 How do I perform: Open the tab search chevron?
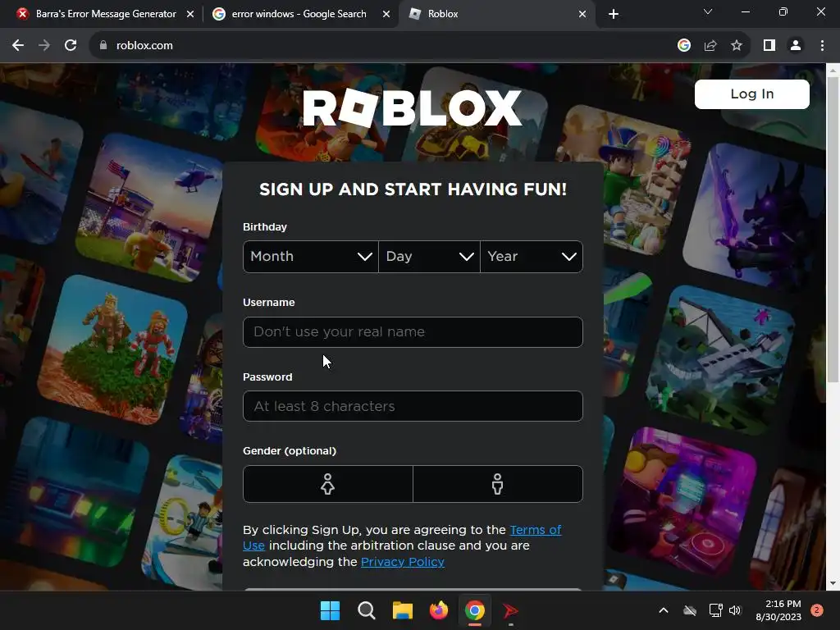[708, 11]
